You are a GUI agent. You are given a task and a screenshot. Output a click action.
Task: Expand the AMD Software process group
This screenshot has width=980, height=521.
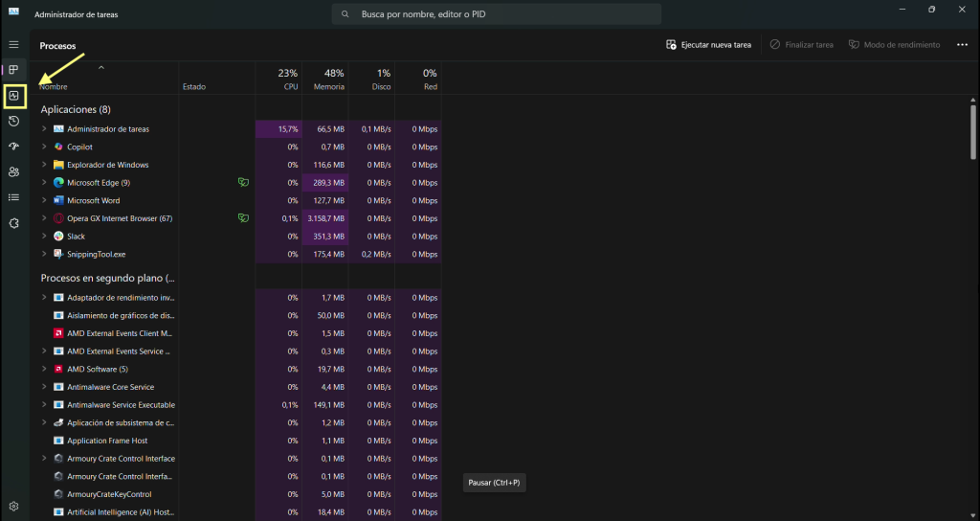click(x=44, y=369)
